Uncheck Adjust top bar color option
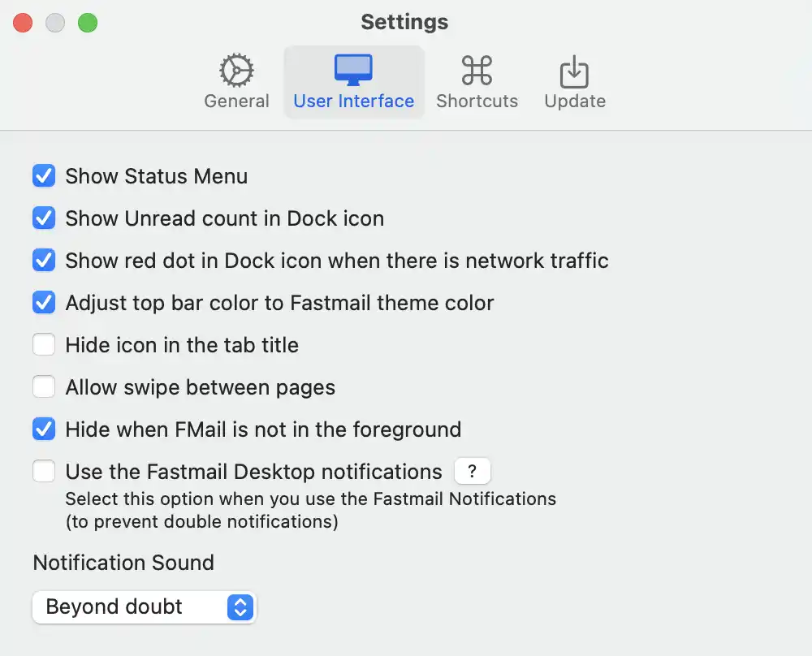The height and width of the screenshot is (656, 812). pyautogui.click(x=44, y=302)
